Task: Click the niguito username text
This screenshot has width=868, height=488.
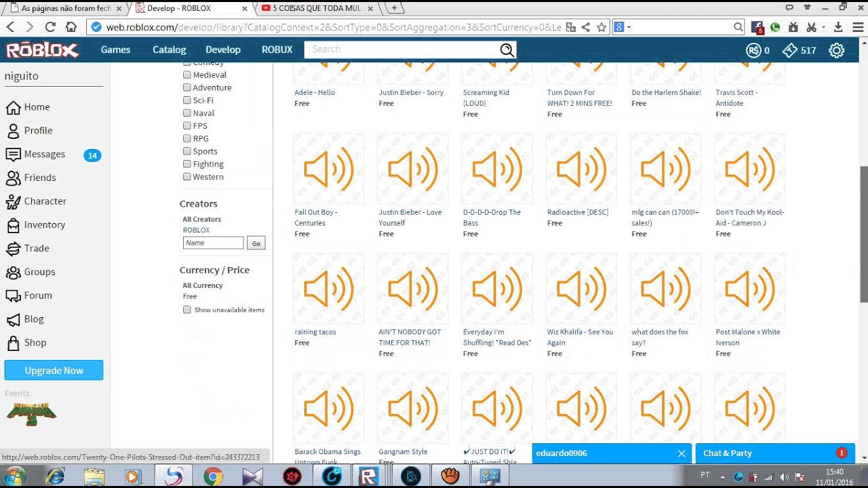Action: [21, 76]
